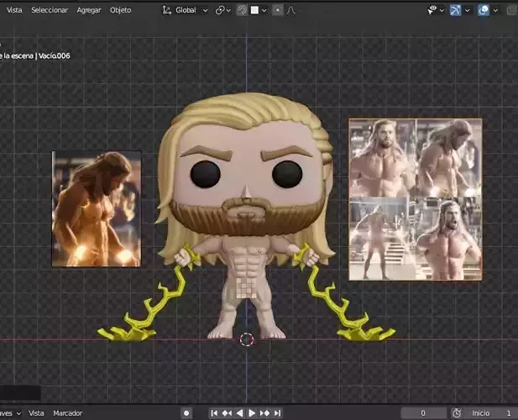Expand the visibility options arrow
The height and width of the screenshot is (420, 518).
[442, 11]
